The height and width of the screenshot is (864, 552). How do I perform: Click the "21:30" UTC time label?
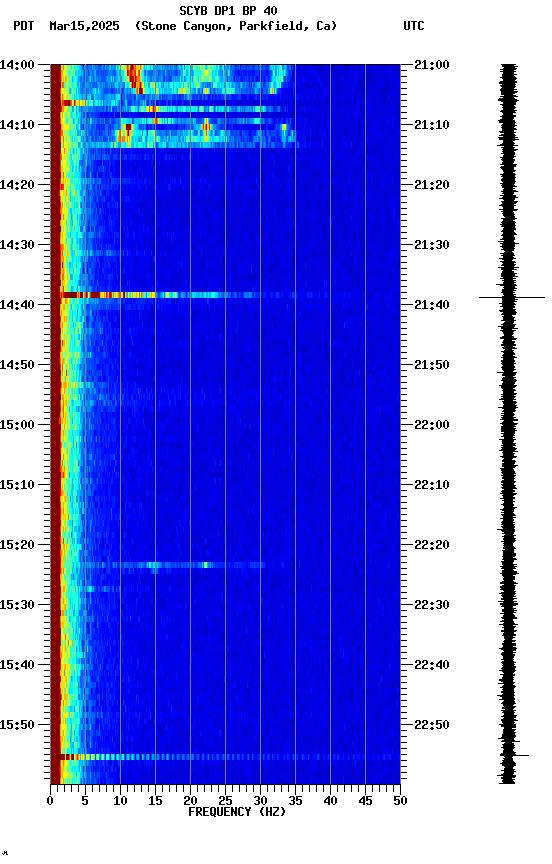pyautogui.click(x=432, y=245)
